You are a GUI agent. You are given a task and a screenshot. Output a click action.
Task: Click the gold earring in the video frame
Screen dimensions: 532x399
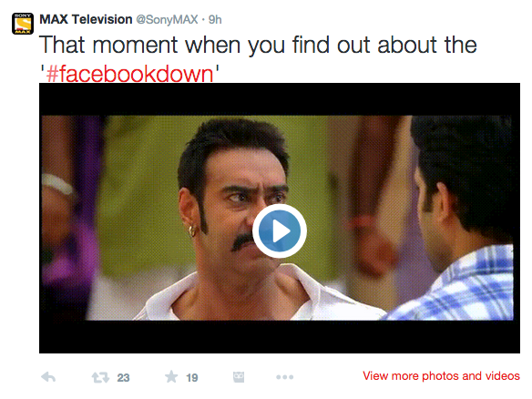(192, 231)
